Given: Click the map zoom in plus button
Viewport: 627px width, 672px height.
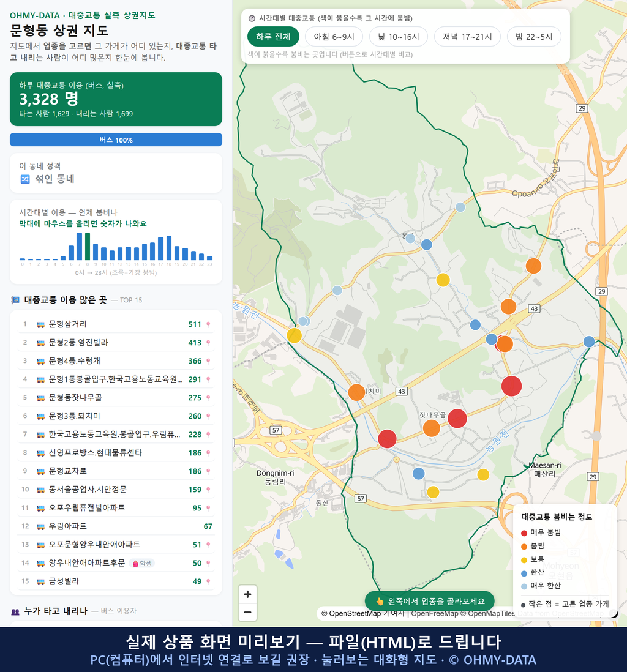Looking at the screenshot, I should (x=247, y=594).
